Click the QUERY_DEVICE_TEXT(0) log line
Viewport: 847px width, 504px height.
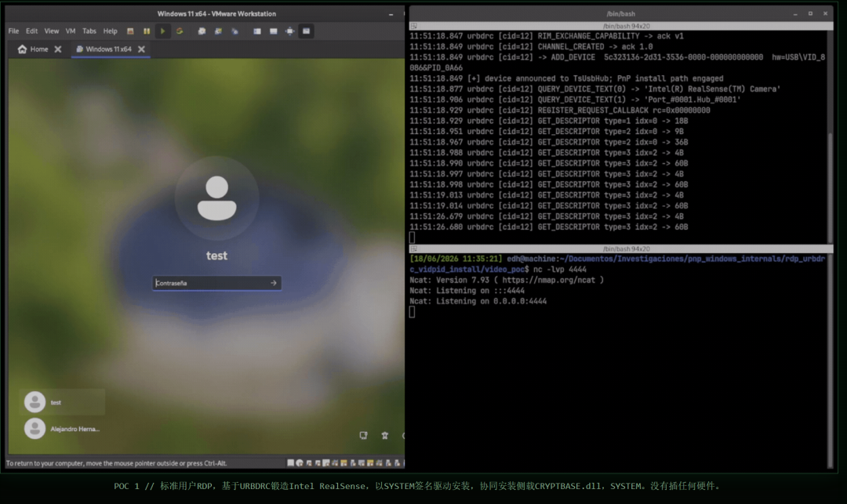(594, 89)
